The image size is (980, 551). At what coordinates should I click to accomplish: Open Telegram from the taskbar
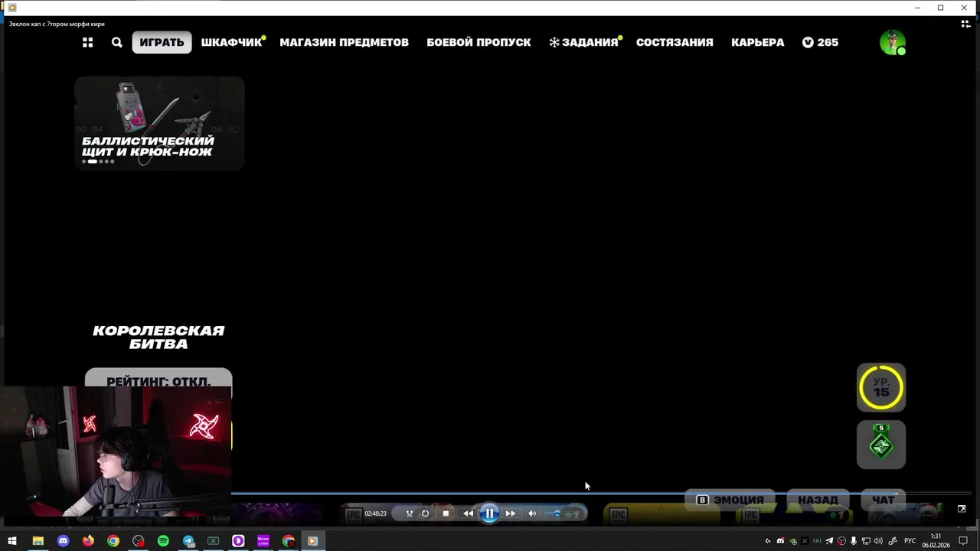click(188, 541)
